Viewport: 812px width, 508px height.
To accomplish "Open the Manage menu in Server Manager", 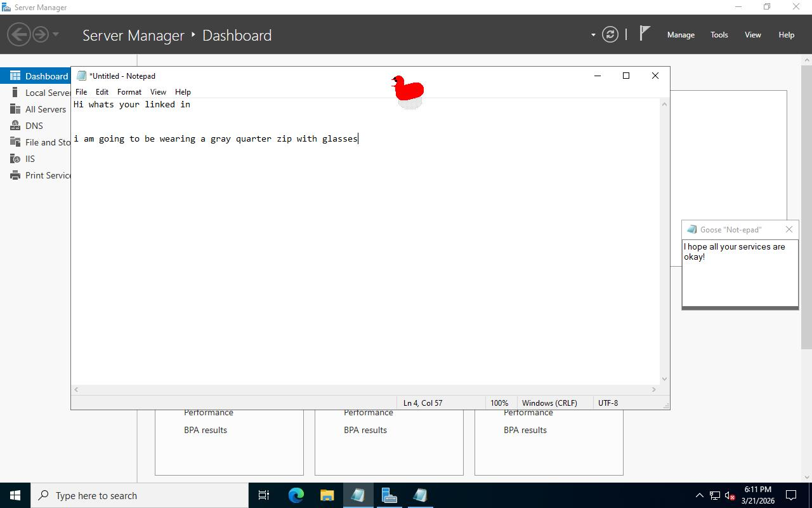I will (x=681, y=35).
